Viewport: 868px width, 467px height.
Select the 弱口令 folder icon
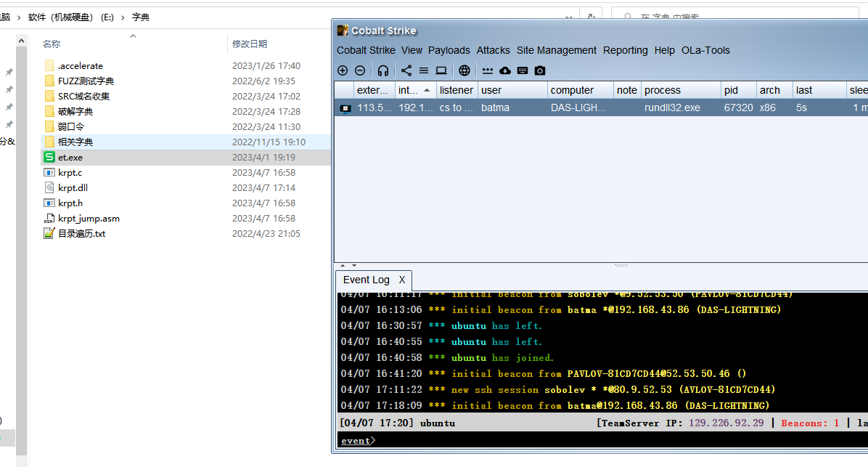tap(49, 126)
